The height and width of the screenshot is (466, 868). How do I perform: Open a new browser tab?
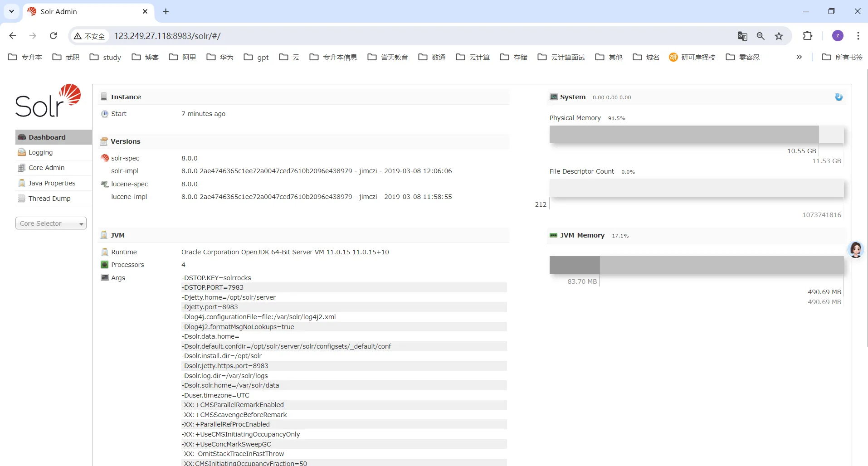click(166, 11)
